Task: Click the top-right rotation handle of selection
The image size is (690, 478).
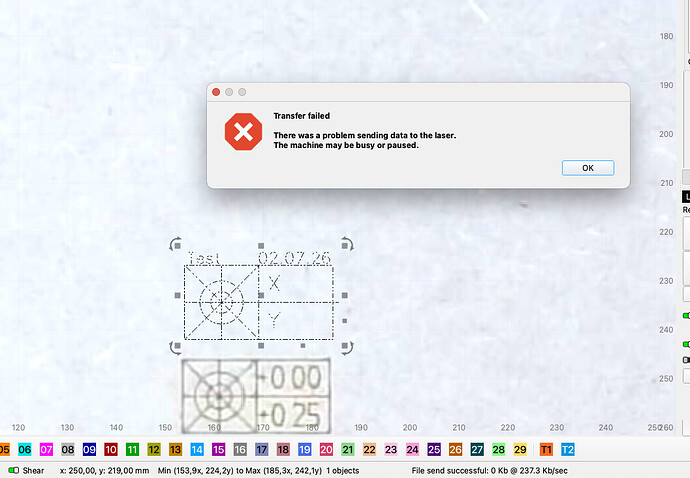Action: (347, 244)
